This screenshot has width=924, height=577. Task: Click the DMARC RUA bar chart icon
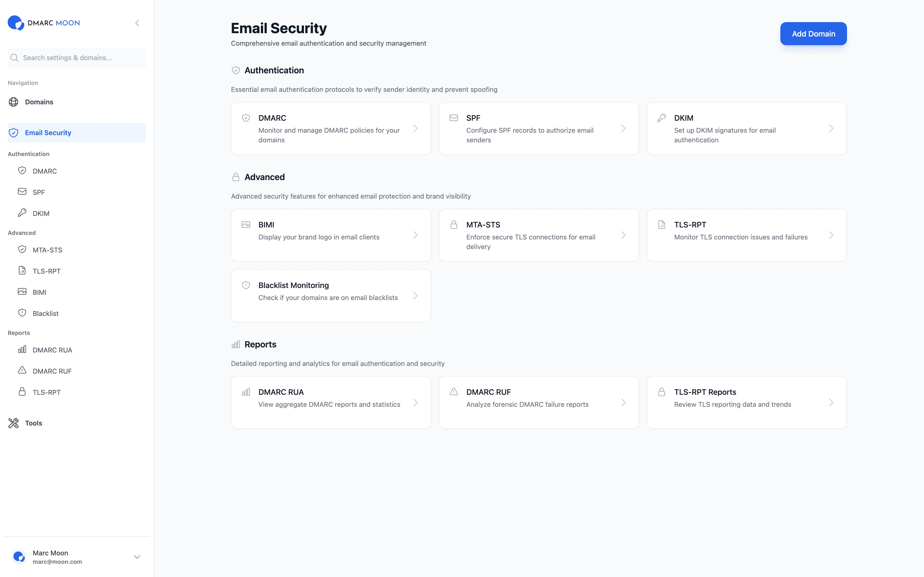[22, 349]
